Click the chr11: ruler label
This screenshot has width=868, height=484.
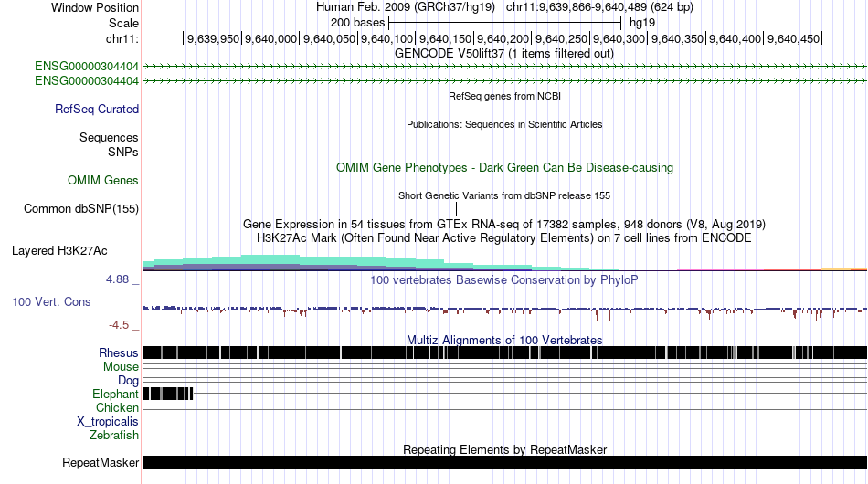click(122, 38)
